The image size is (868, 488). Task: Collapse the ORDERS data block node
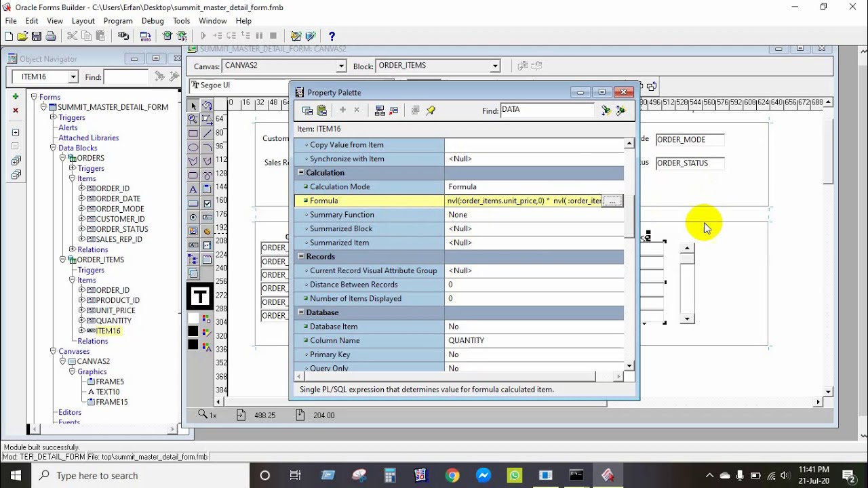(62, 158)
